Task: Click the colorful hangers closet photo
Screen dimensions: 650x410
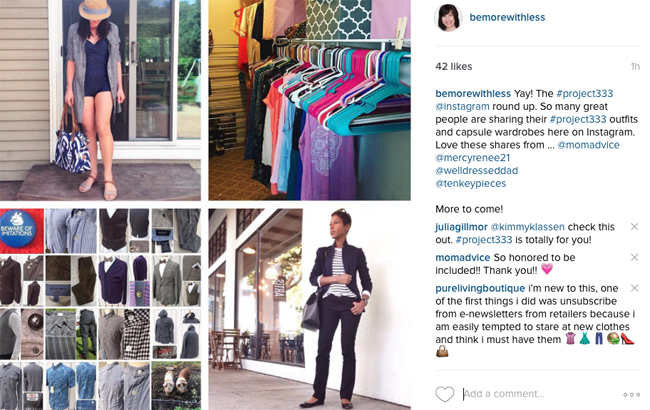Action: (x=310, y=100)
